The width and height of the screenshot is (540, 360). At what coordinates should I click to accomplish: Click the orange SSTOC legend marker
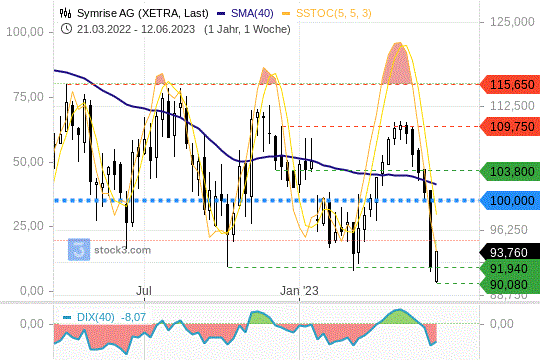click(286, 14)
